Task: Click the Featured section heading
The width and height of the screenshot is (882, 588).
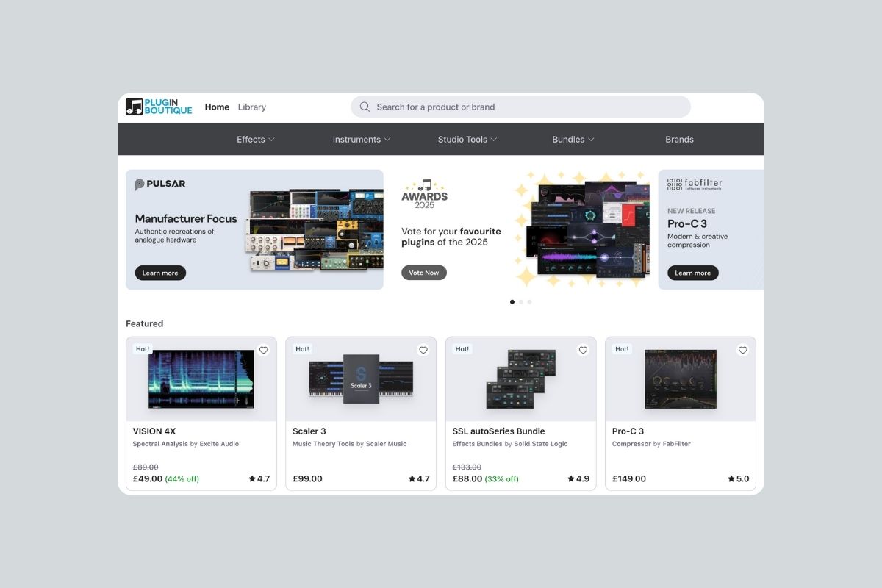Action: 144,323
